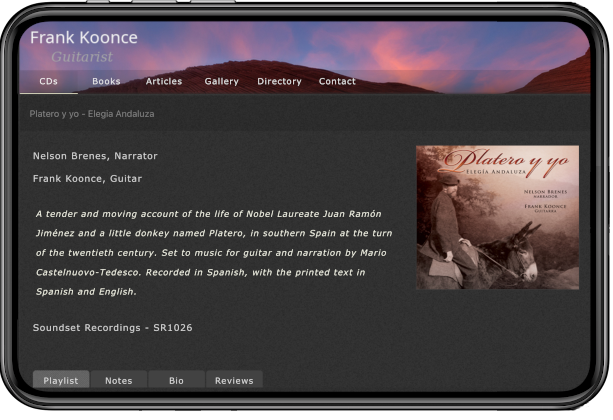Click the Platero y yo - Elegia Andaluza heading
This screenshot has height=420, width=613.
[x=92, y=114]
